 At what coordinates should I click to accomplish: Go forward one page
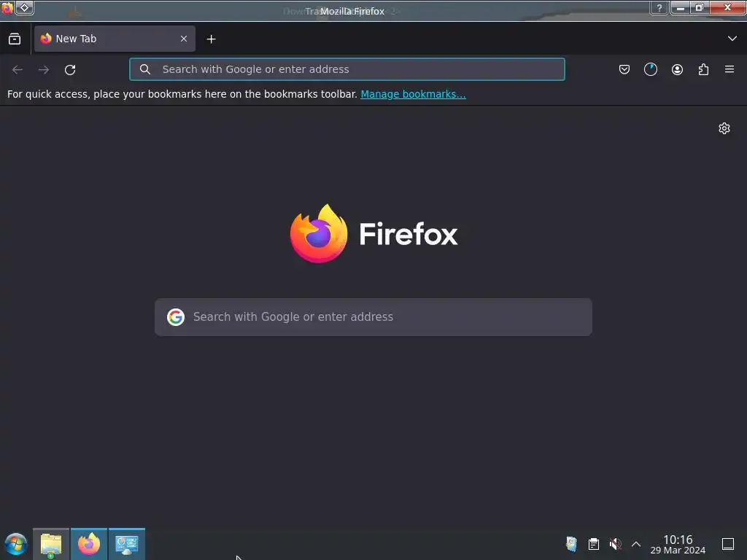pos(44,69)
